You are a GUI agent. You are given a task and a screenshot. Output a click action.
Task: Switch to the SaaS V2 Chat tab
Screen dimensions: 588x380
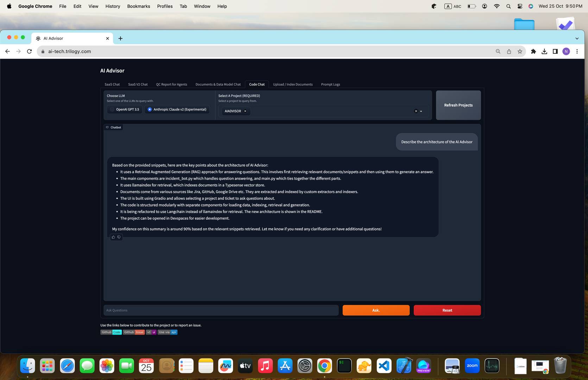click(x=138, y=84)
